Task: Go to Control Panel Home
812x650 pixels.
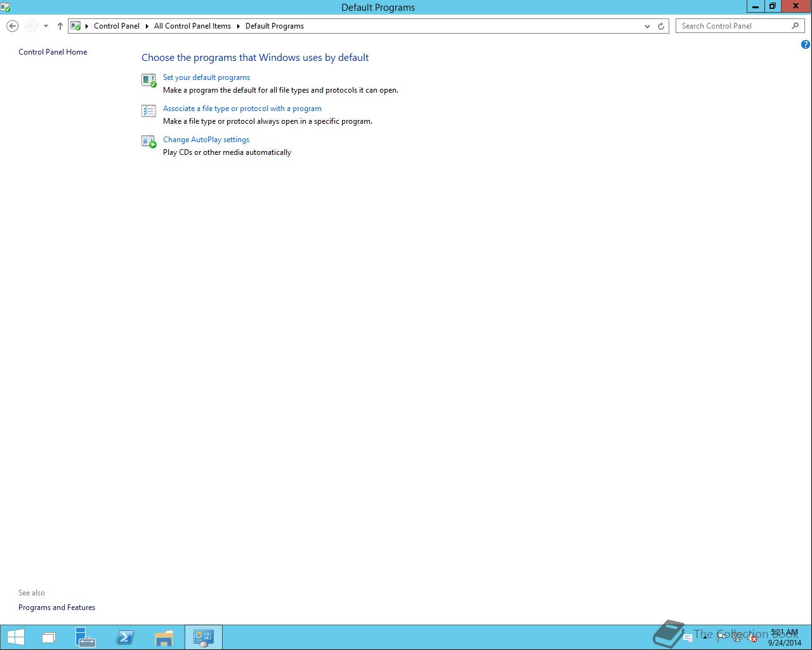Action: [53, 52]
